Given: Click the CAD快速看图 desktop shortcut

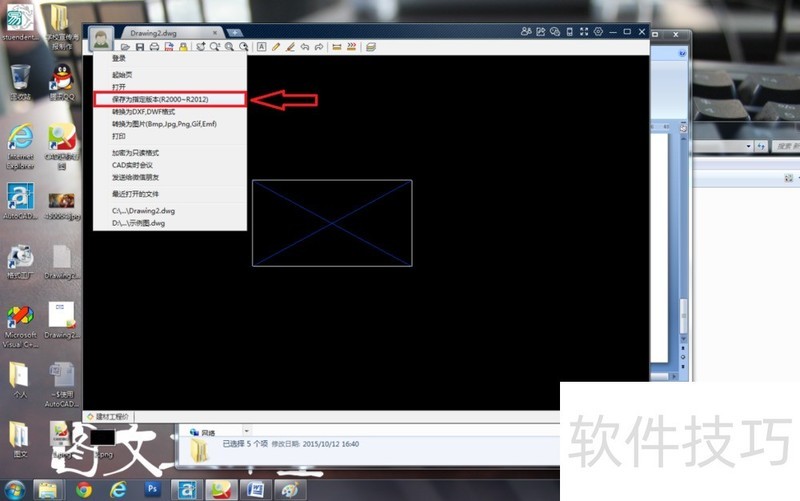Looking at the screenshot, I should click(x=62, y=146).
